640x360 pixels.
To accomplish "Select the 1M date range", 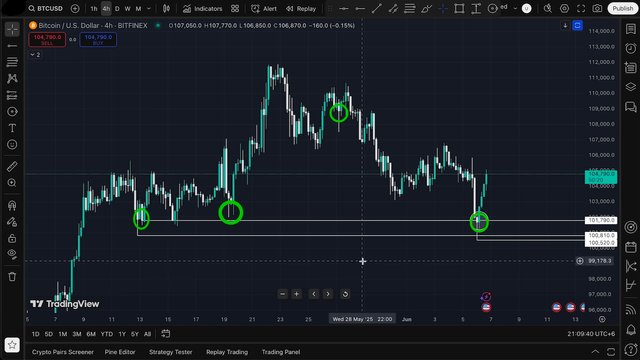I will pyautogui.click(x=62, y=334).
